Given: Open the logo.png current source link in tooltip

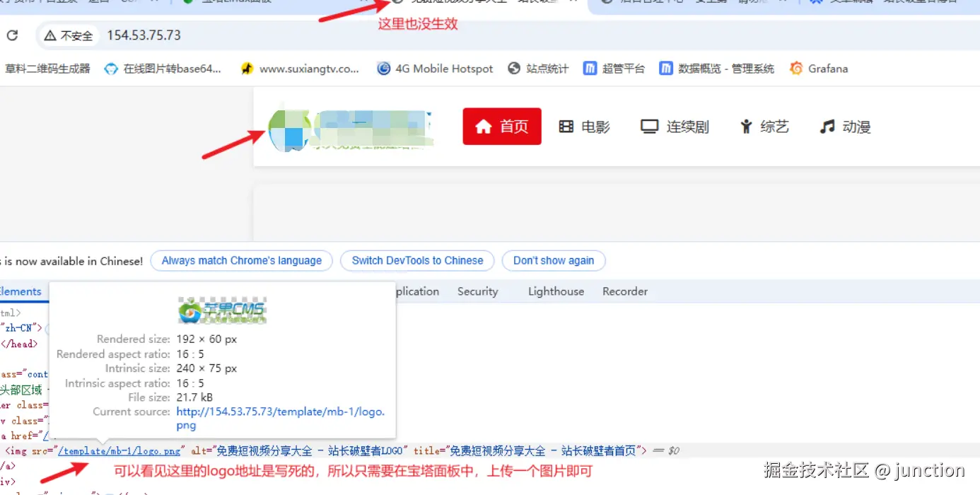Looking at the screenshot, I should 281,419.
